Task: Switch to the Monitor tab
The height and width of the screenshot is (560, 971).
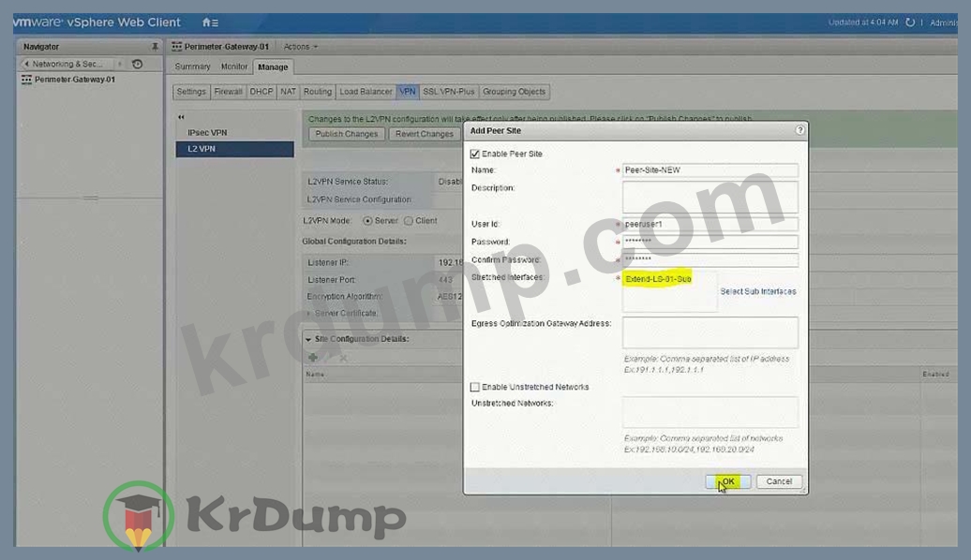Action: 234,66
